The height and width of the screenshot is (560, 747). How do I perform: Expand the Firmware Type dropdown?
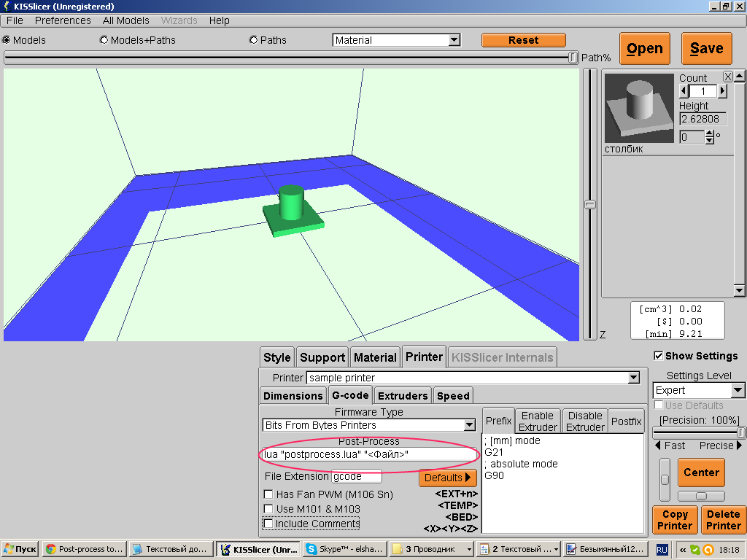click(469, 425)
